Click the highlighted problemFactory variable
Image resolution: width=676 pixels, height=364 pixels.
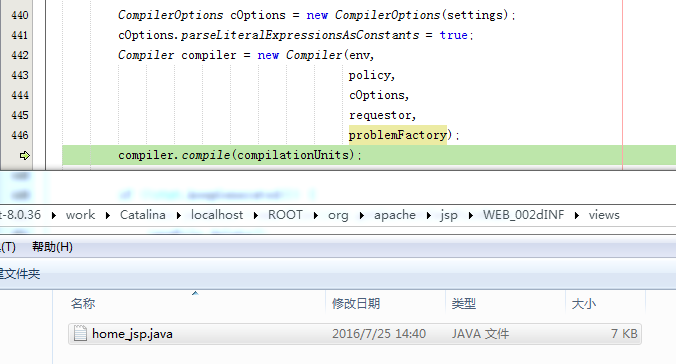[397, 135]
